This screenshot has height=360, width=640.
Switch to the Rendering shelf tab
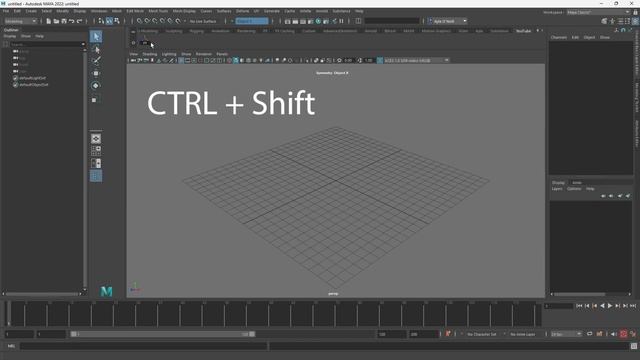tap(246, 31)
